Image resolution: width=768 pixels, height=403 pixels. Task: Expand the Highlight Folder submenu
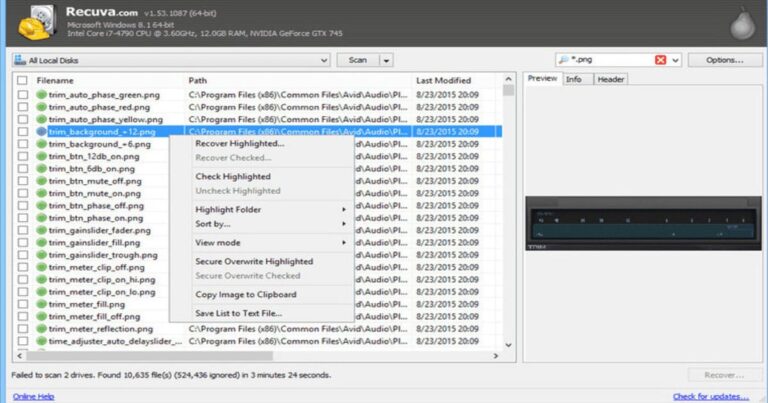(344, 210)
